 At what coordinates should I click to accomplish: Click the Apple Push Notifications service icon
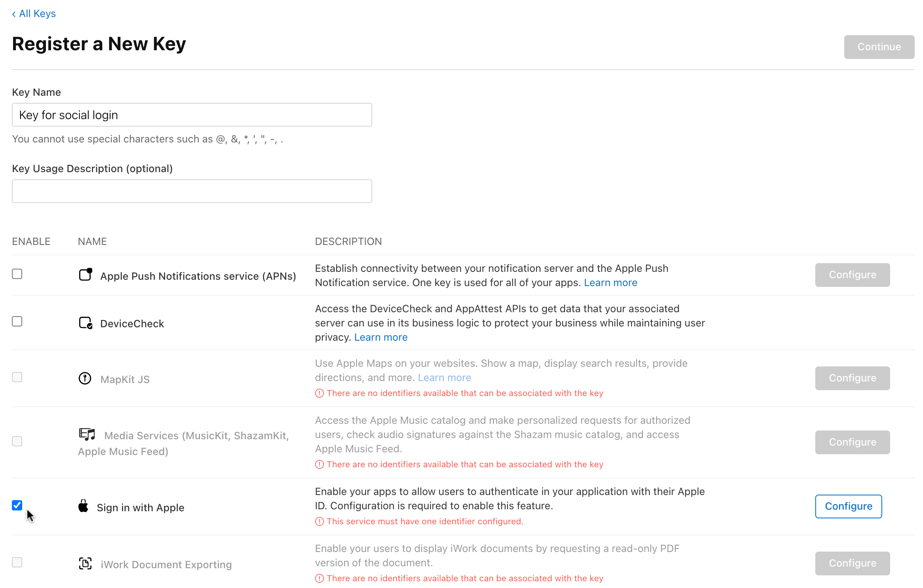[86, 275]
